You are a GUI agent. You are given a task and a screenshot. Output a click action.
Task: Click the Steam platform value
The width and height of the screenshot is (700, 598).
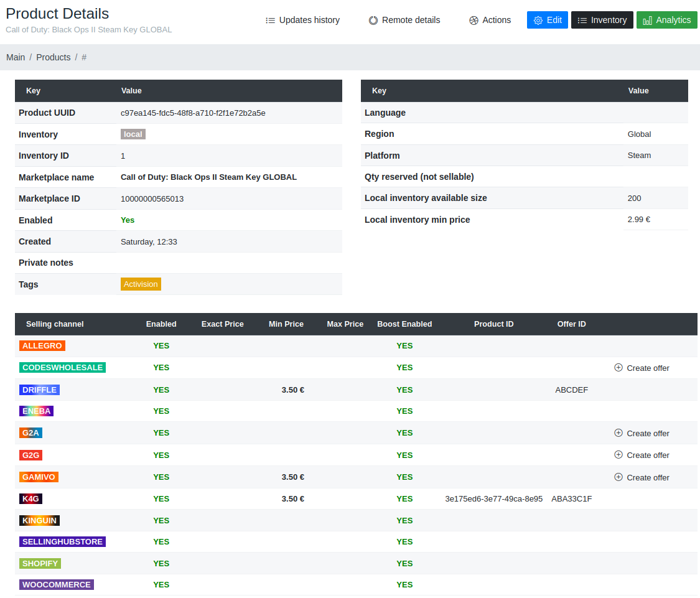pyautogui.click(x=639, y=156)
